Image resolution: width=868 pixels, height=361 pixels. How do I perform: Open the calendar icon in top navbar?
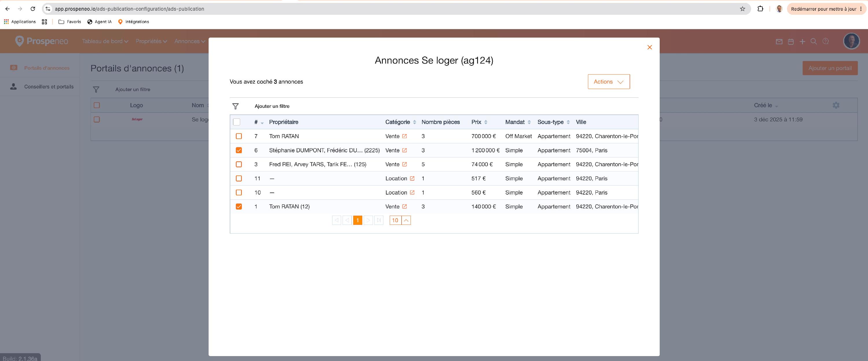(x=791, y=41)
